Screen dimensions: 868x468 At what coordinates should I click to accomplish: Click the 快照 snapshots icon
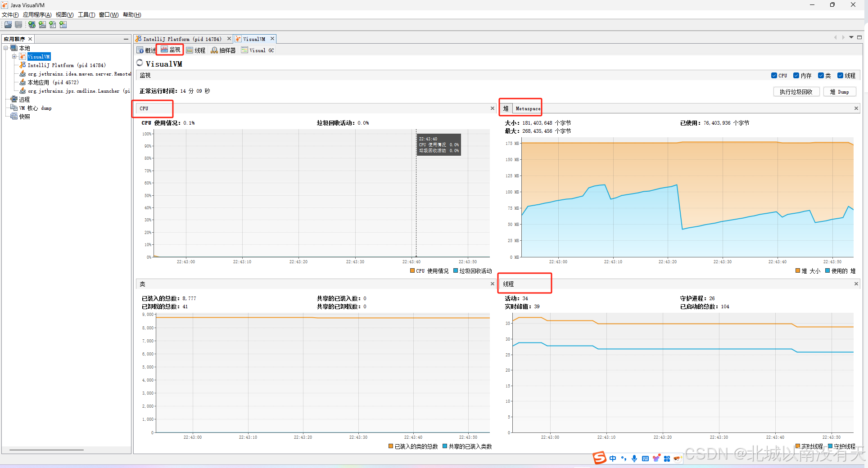click(14, 117)
